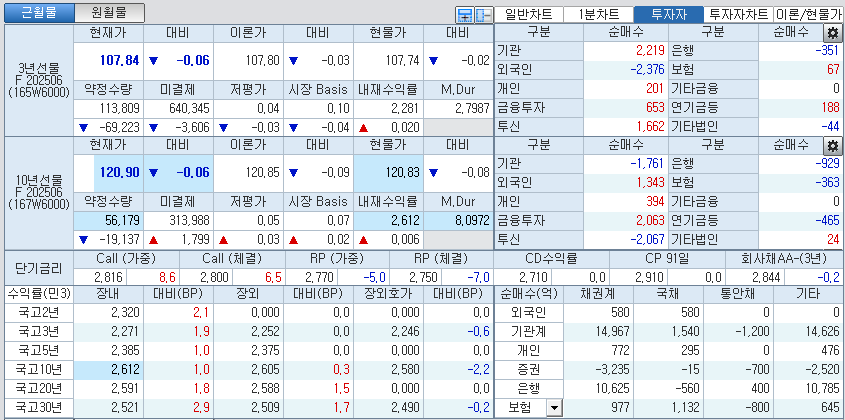The height and width of the screenshot is (420, 845).
Task: Click 국고10년 장내 yield 2.612
Action: [124, 370]
